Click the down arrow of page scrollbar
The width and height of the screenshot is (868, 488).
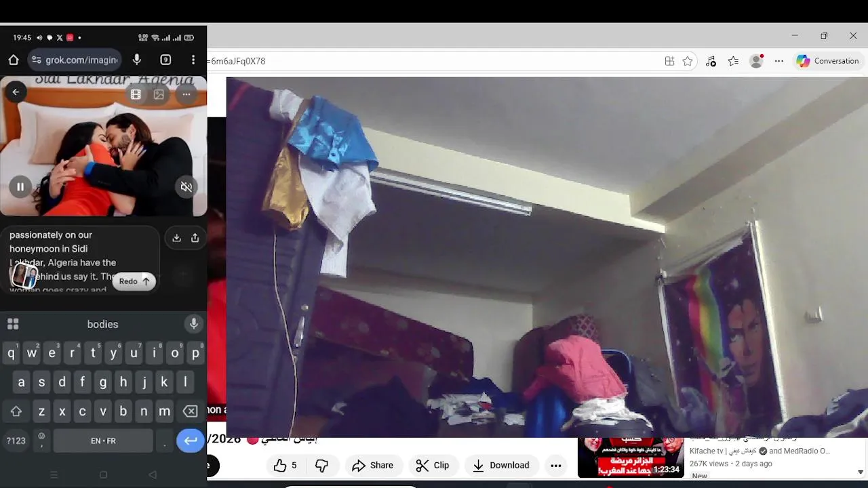861,472
